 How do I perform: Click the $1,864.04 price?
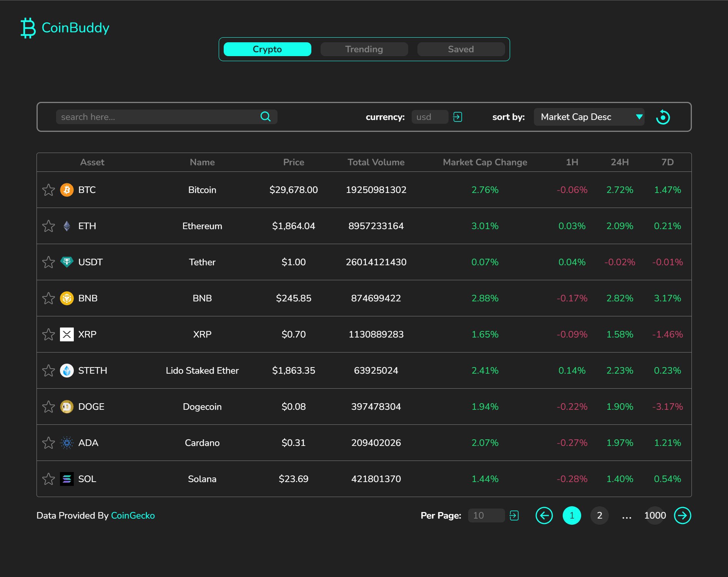tap(294, 226)
